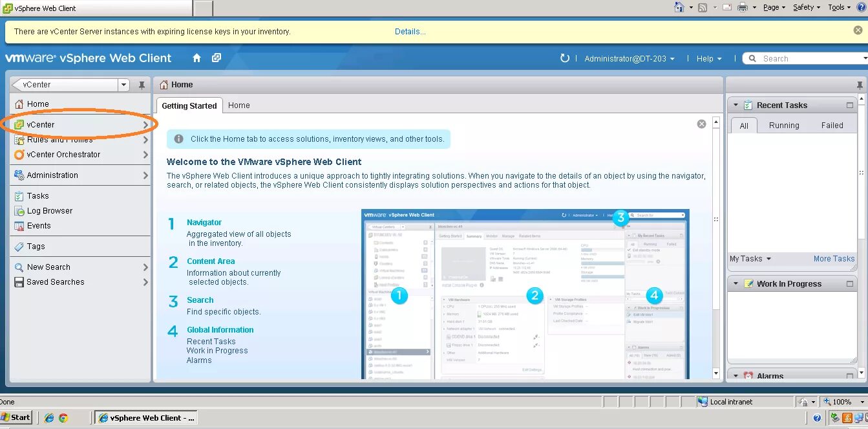Image resolution: width=868 pixels, height=429 pixels.
Task: Click the web client overview screenshot image
Action: [525, 294]
